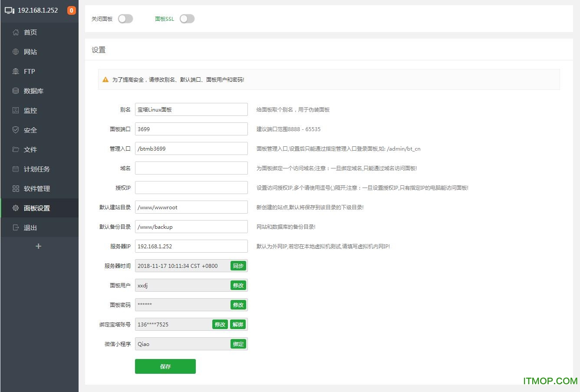Click 修改 to change the panel password
The width and height of the screenshot is (580, 392).
[238, 305]
